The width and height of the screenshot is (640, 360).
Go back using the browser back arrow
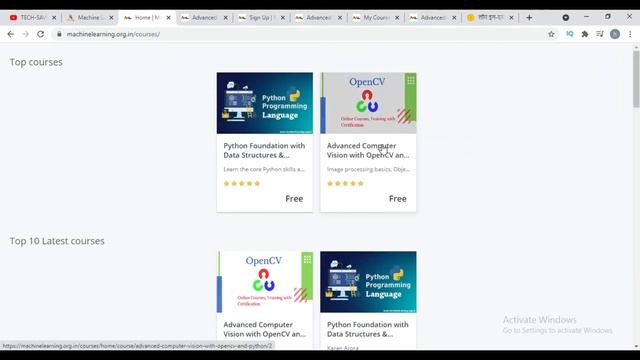pos(11,34)
